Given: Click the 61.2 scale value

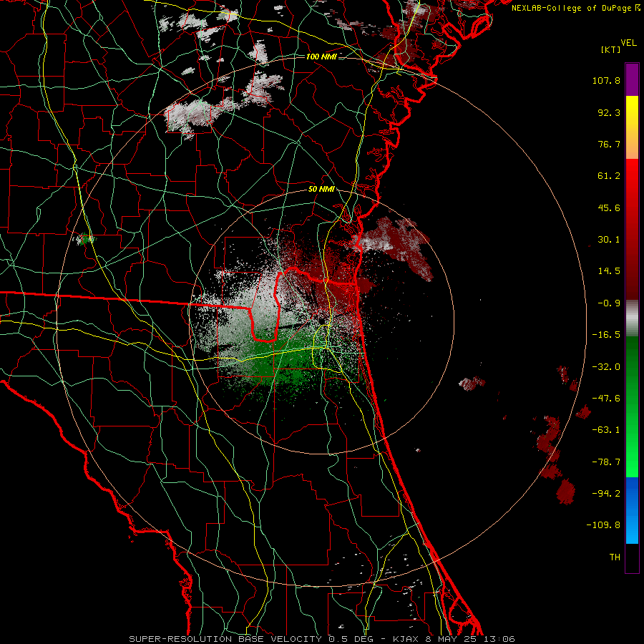Looking at the screenshot, I should pos(609,176).
